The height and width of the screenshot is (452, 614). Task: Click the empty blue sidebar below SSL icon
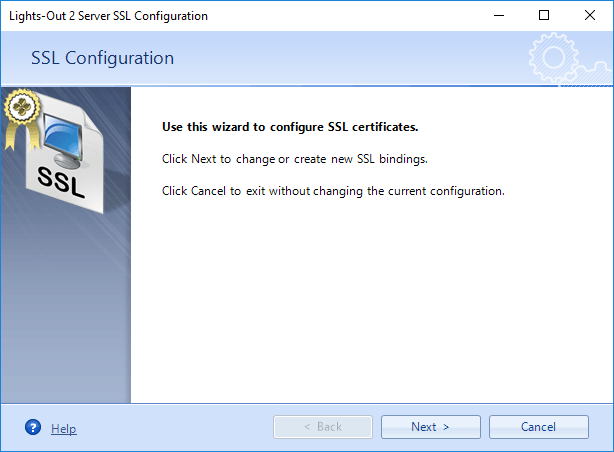pos(66,309)
